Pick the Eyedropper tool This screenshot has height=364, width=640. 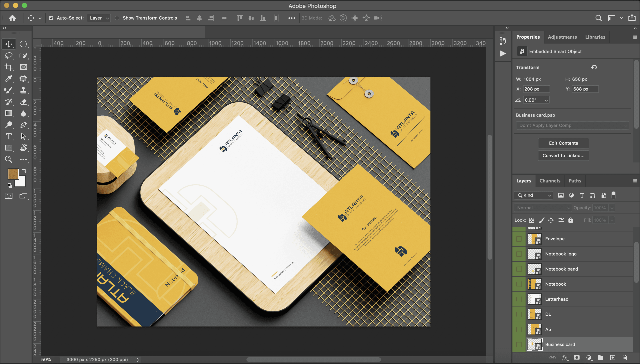click(x=9, y=79)
